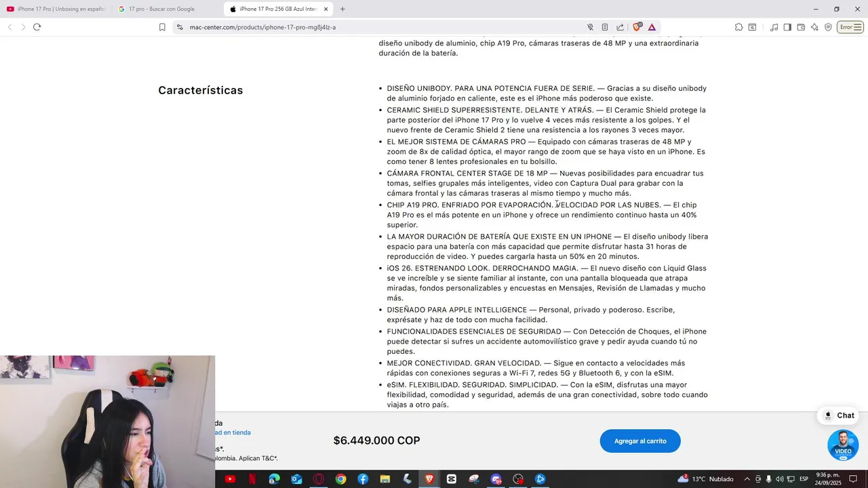Click the DISEÑO UNIBODY bullet text

(547, 94)
